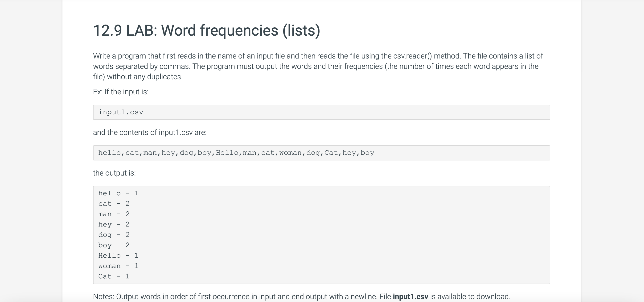644x302 pixels.
Task: Click the 'cat - 2' output line
Action: pyautogui.click(x=114, y=204)
